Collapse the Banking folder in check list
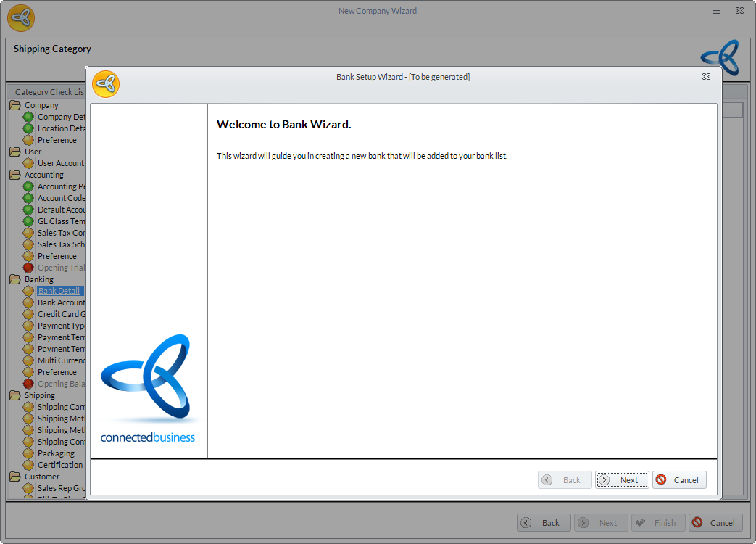Image resolution: width=756 pixels, height=544 pixels. click(x=15, y=279)
